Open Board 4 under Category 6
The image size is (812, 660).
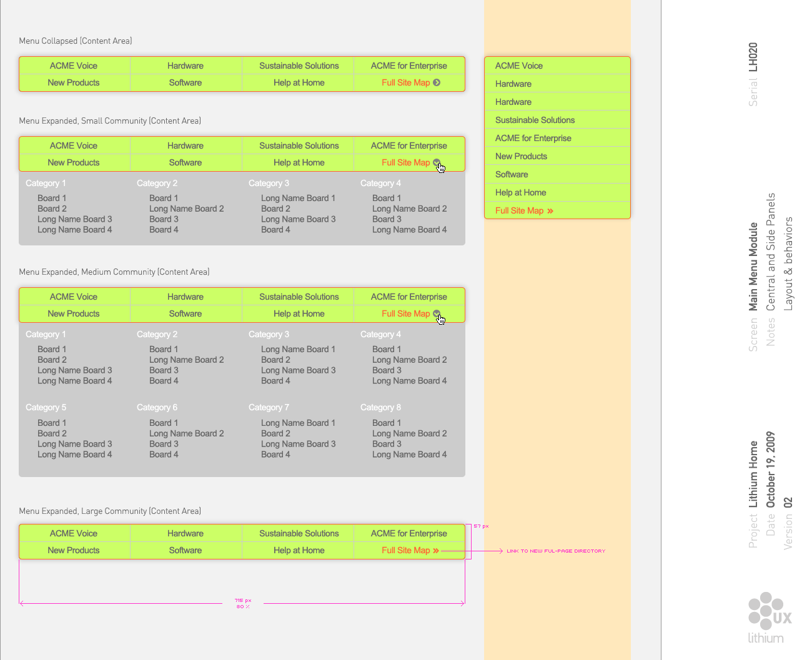click(x=164, y=455)
